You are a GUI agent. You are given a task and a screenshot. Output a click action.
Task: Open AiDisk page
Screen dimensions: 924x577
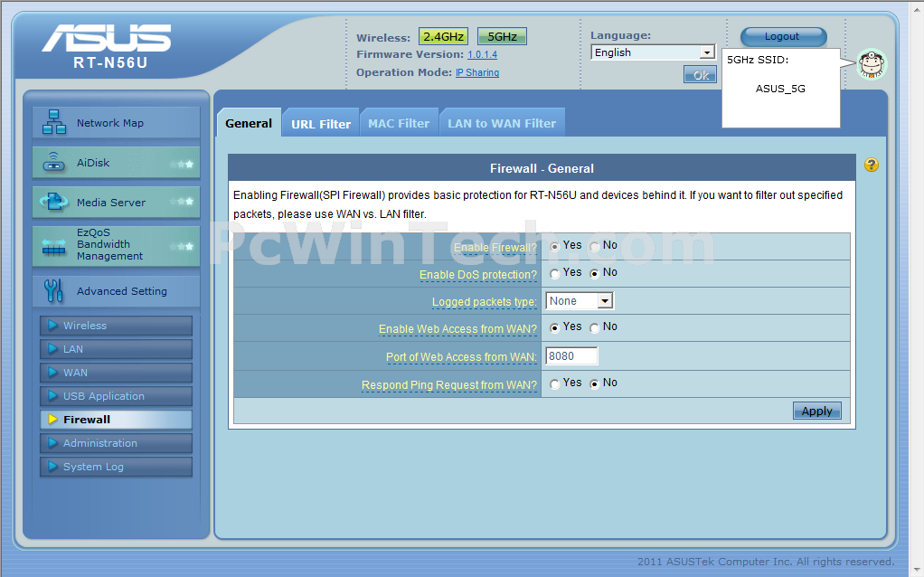click(116, 163)
